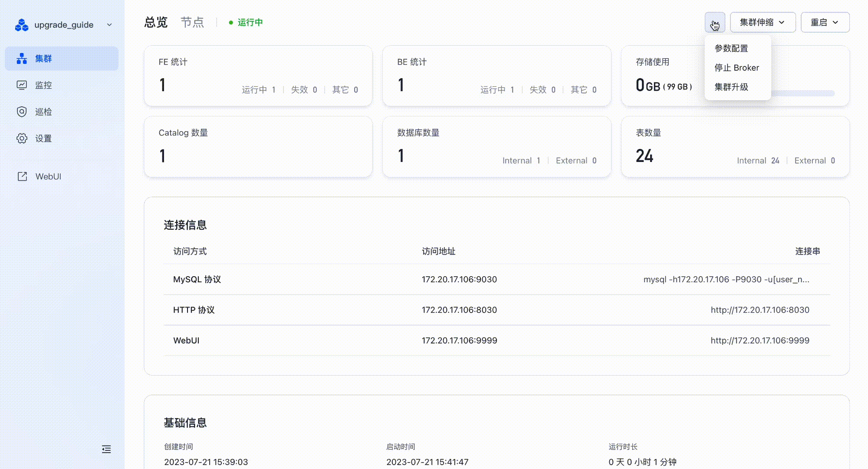868x469 pixels.
Task: Click the storage usage progress bar
Action: 803,93
